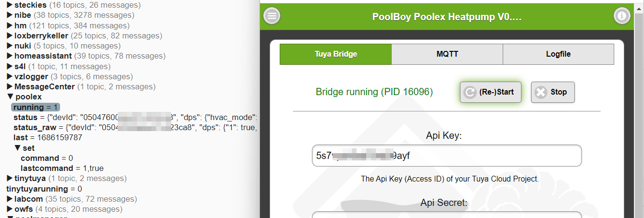Click the (Re-)Start bridge button
This screenshot has height=218, width=644.
click(490, 92)
